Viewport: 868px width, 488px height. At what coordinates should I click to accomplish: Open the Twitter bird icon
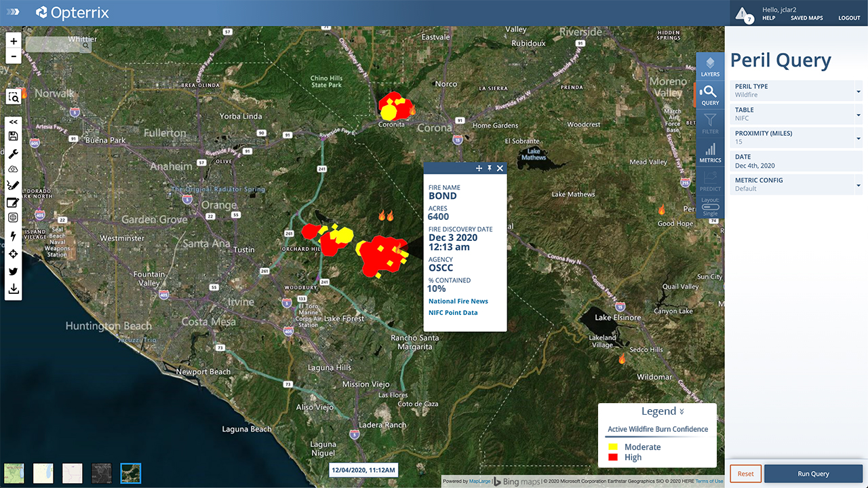click(x=14, y=271)
